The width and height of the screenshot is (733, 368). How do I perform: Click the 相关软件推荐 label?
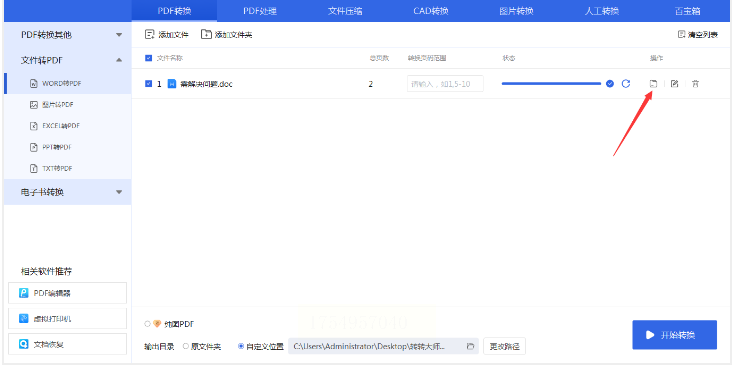(46, 272)
